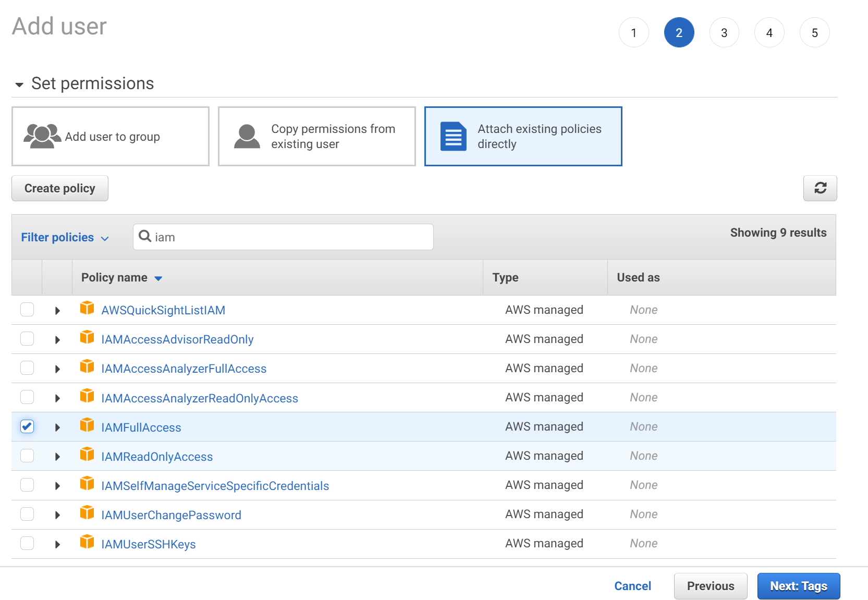Screen dimensions: 868x600
Task: Open the IAMReadOnlyAccess policy link
Action: (x=157, y=457)
